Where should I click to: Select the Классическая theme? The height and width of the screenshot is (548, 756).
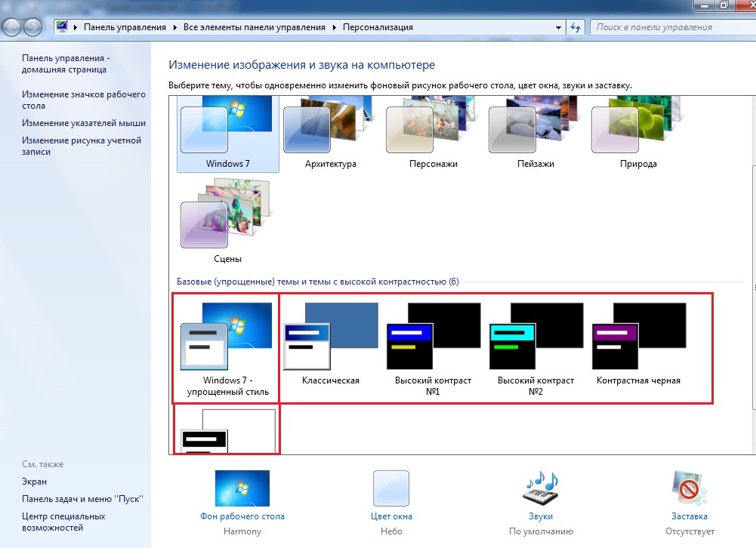click(x=330, y=344)
